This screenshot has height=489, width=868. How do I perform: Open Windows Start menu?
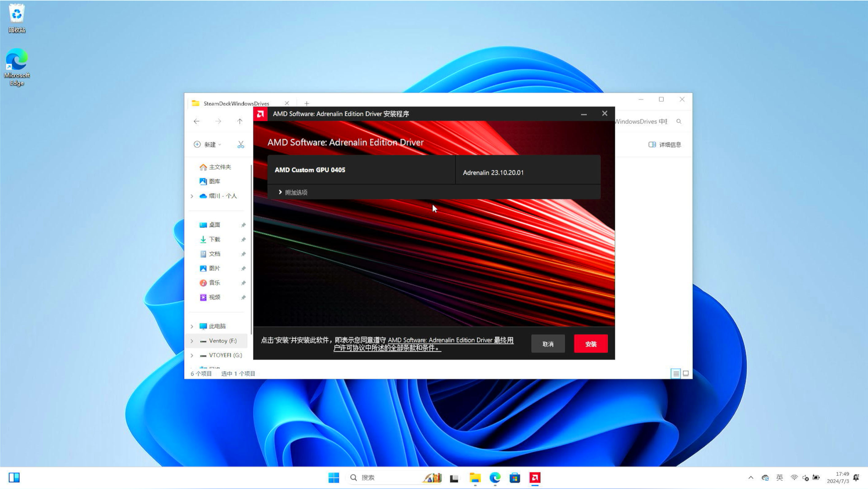tap(334, 478)
